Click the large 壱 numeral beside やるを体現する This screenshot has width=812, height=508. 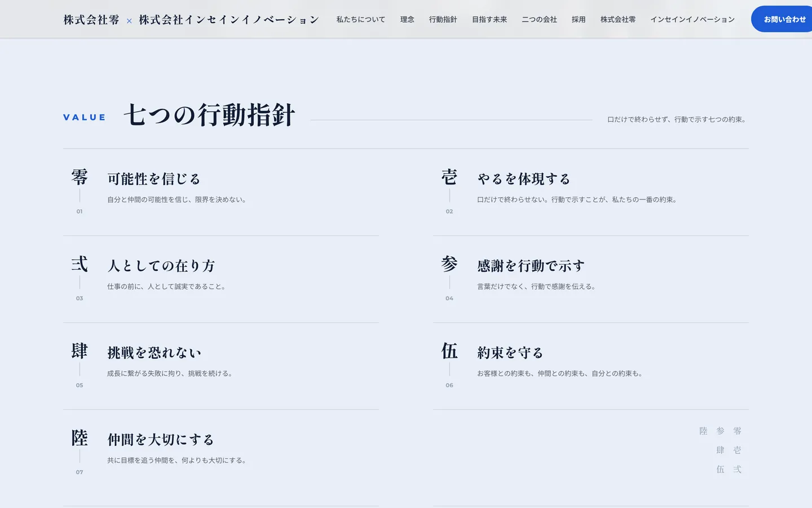pyautogui.click(x=449, y=177)
